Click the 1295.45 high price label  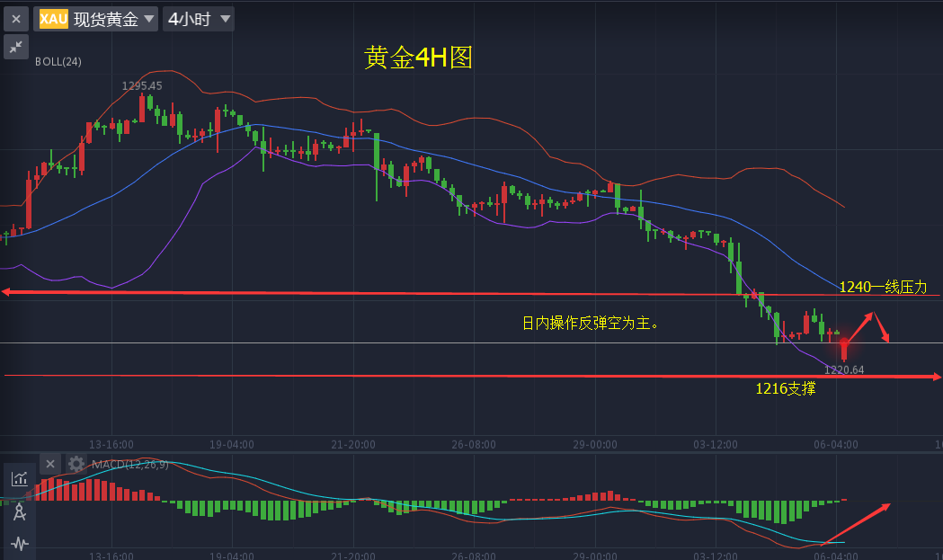(x=142, y=86)
